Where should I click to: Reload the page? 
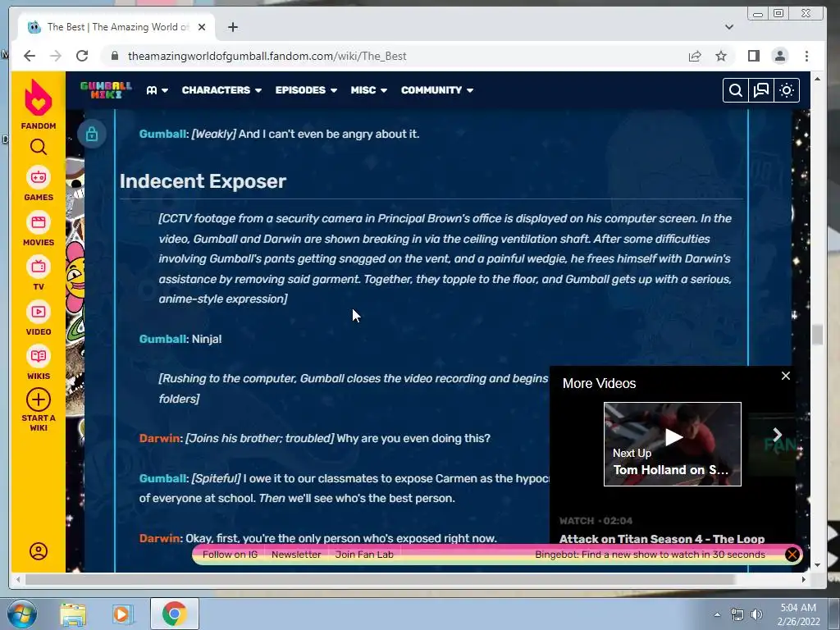click(82, 56)
